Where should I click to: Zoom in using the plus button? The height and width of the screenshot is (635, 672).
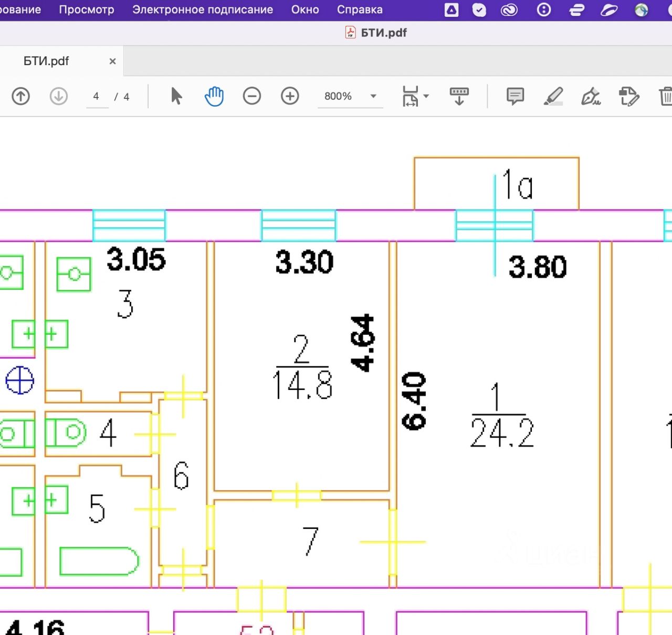[x=290, y=97]
